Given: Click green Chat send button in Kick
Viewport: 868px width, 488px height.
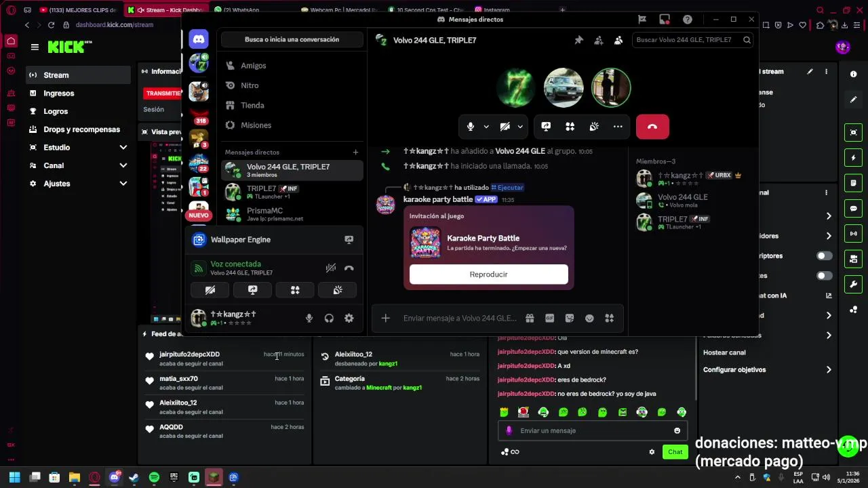Looking at the screenshot, I should [675, 452].
